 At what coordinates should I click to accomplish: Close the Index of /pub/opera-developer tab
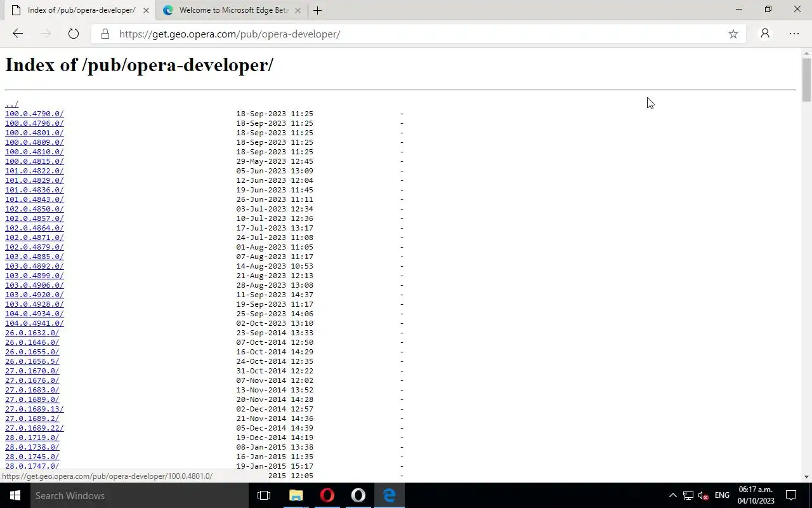(146, 10)
